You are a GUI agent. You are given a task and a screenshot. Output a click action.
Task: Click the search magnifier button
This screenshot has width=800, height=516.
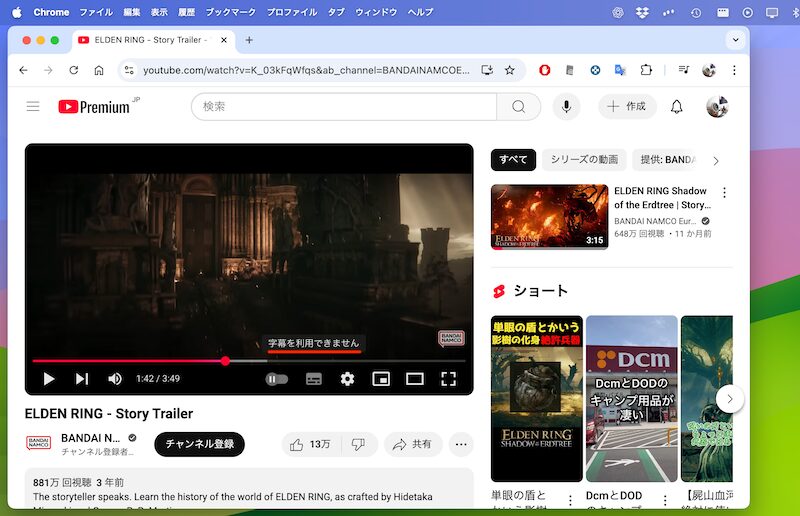518,107
